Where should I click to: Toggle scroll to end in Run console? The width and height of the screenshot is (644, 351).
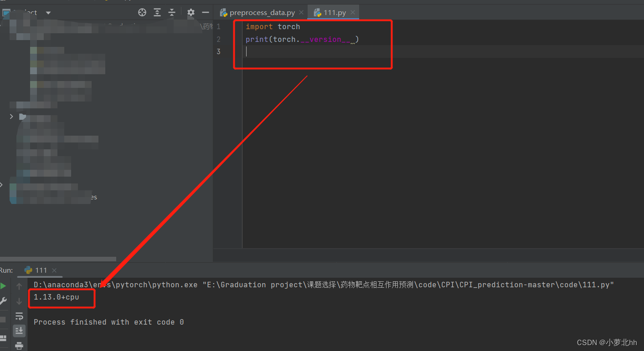pyautogui.click(x=19, y=331)
